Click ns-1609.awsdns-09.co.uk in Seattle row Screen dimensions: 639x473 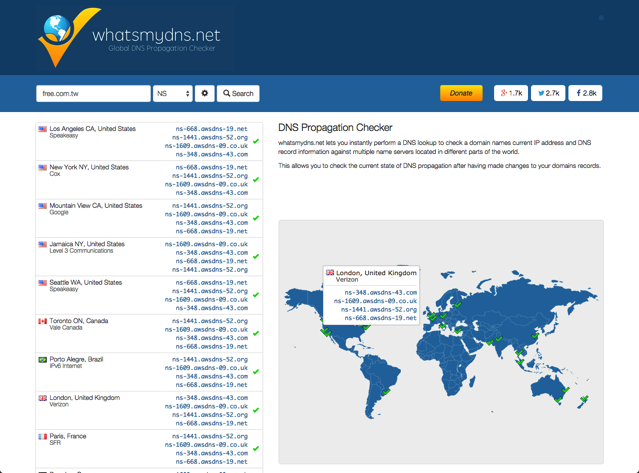[206, 299]
